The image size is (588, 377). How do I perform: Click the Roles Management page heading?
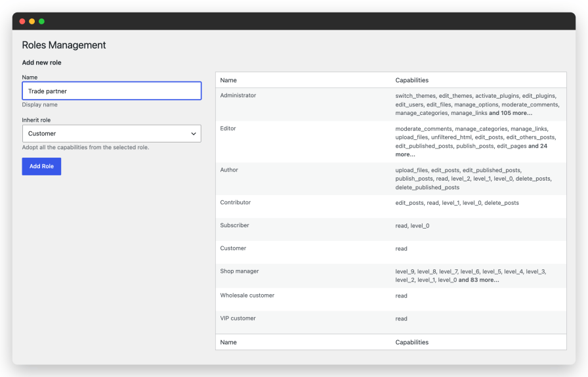click(64, 45)
